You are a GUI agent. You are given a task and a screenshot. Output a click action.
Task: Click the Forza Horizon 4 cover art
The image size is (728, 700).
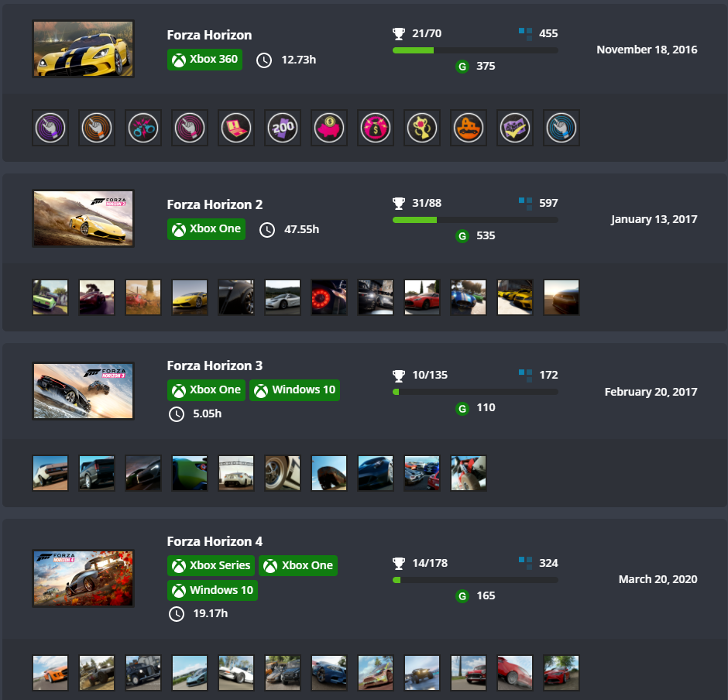pyautogui.click(x=83, y=578)
